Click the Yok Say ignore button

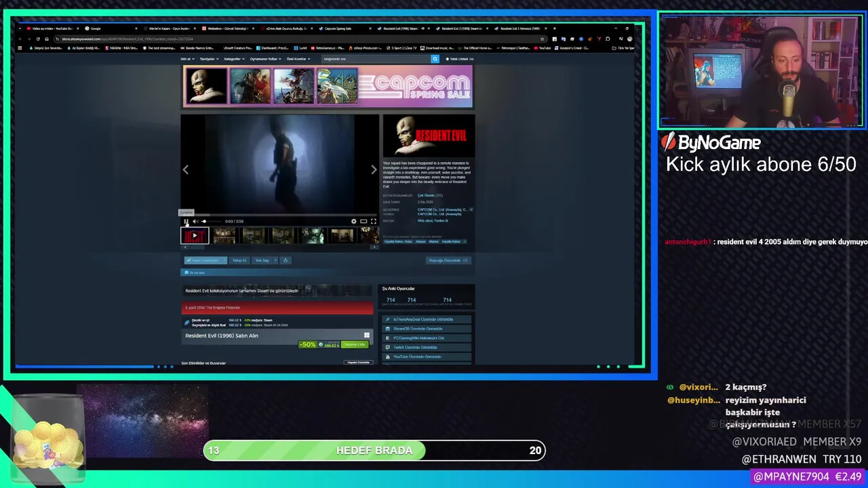coord(261,260)
